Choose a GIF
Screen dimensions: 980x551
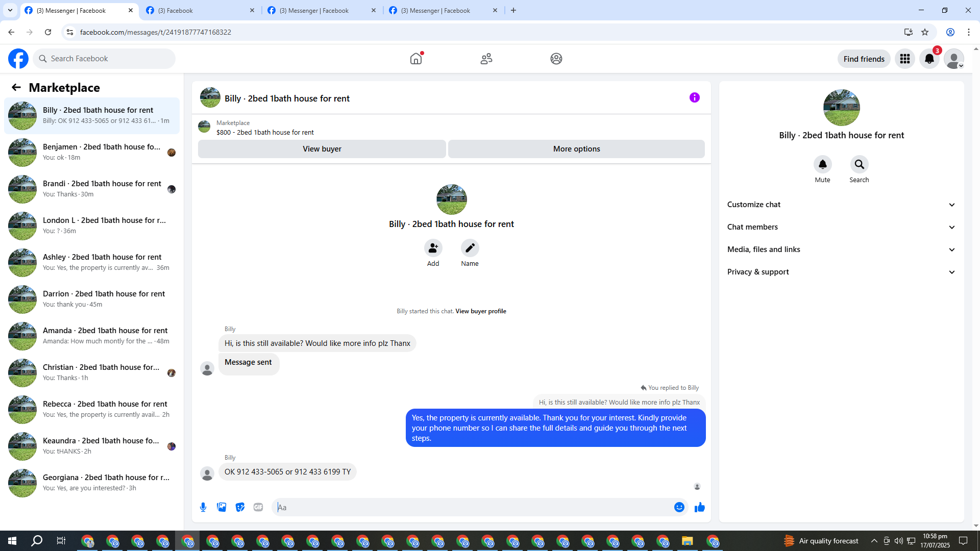point(258,507)
